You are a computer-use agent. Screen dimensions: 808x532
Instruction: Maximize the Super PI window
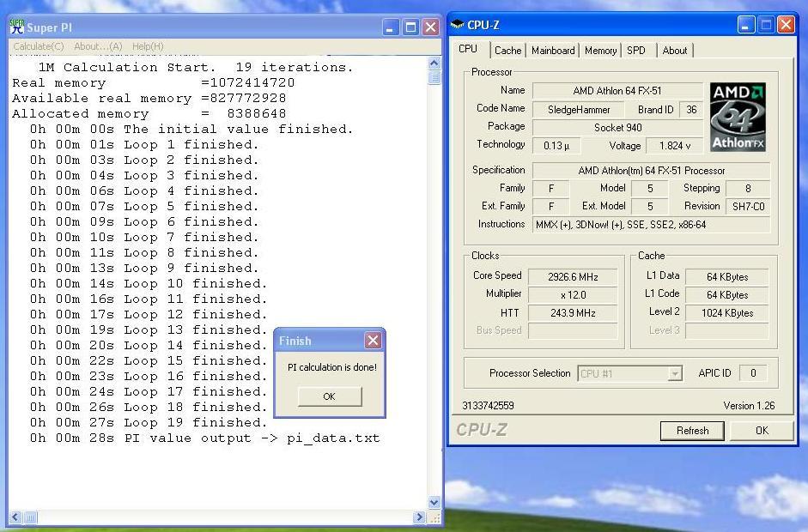tap(410, 27)
